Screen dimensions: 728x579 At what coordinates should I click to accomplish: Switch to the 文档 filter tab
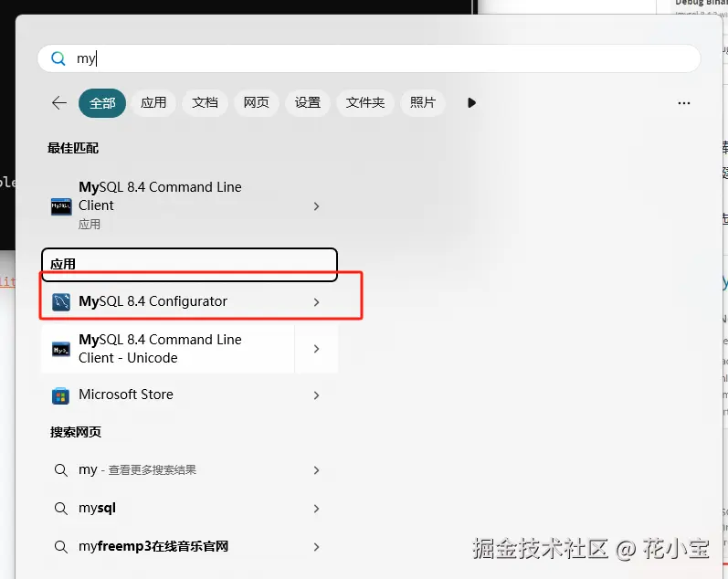click(x=205, y=102)
